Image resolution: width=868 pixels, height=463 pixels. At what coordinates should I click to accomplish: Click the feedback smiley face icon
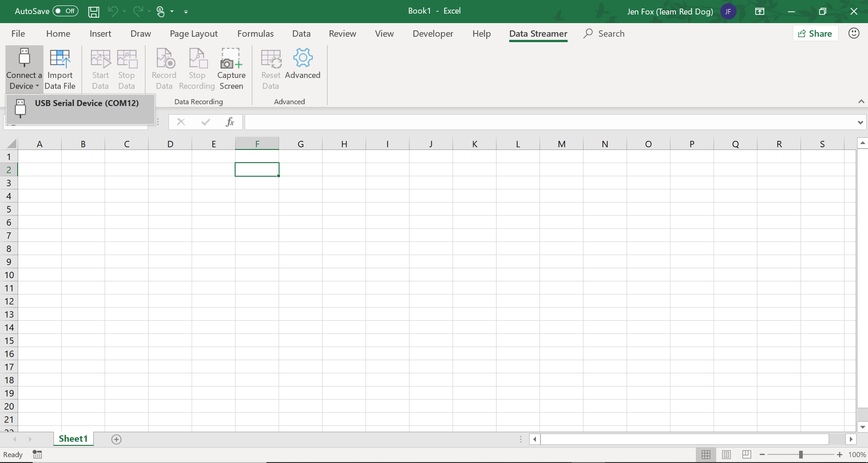click(854, 34)
